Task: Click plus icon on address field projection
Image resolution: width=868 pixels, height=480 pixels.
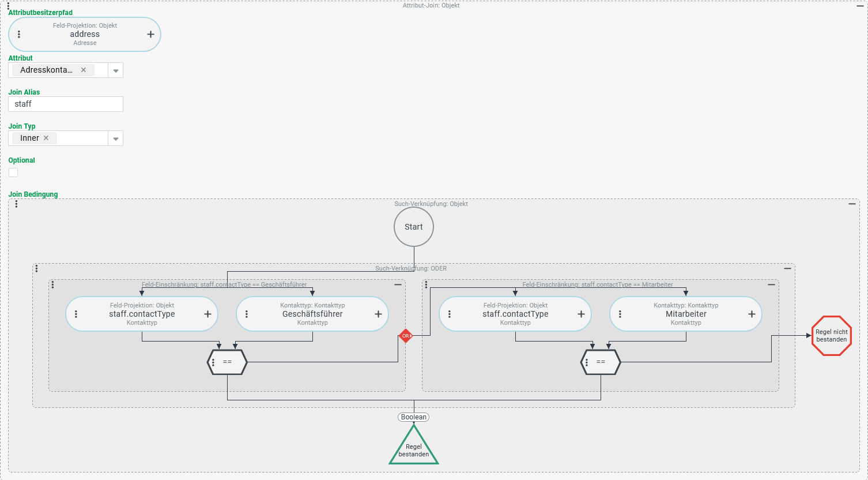Action: (150, 35)
